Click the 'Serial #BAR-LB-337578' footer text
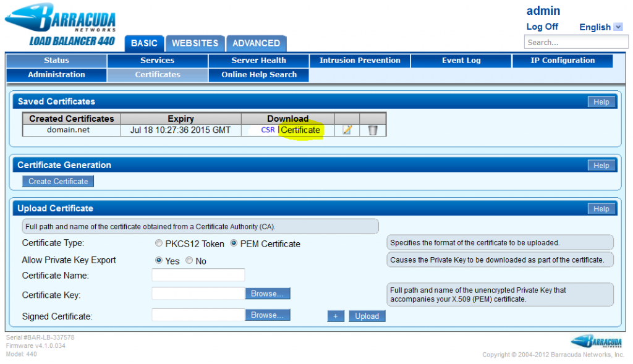 click(x=40, y=337)
